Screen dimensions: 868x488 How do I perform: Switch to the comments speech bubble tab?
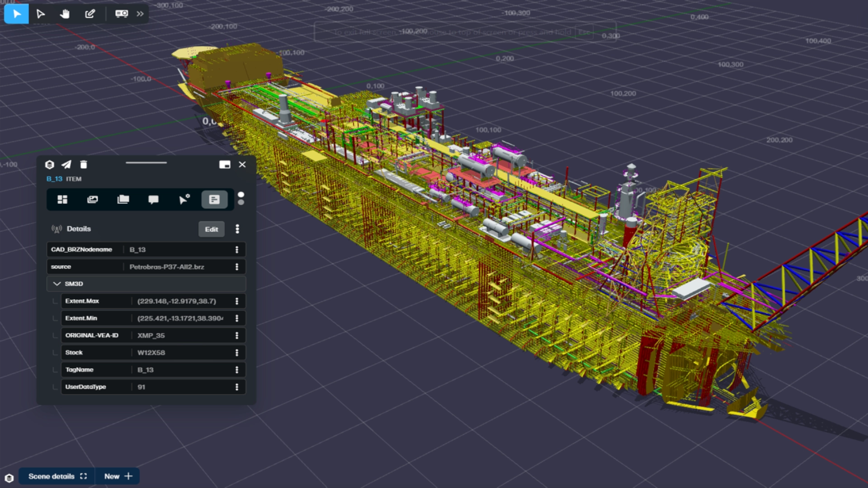coord(153,199)
